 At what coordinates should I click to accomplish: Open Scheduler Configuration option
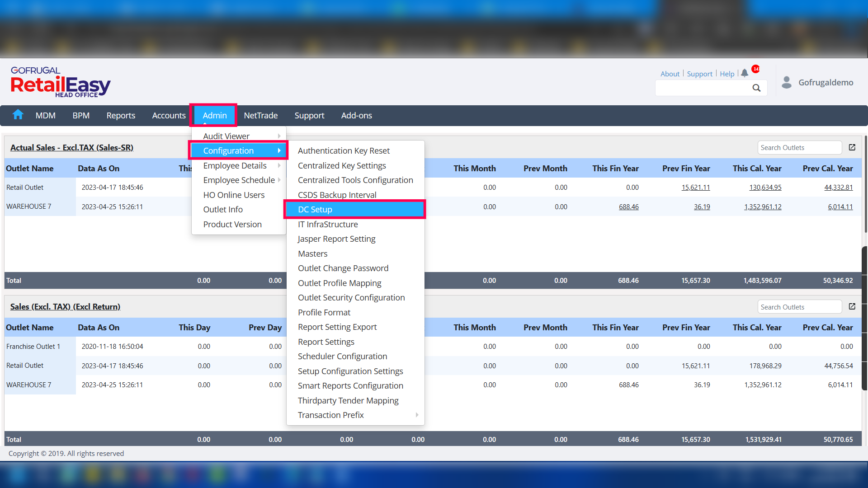tap(342, 356)
